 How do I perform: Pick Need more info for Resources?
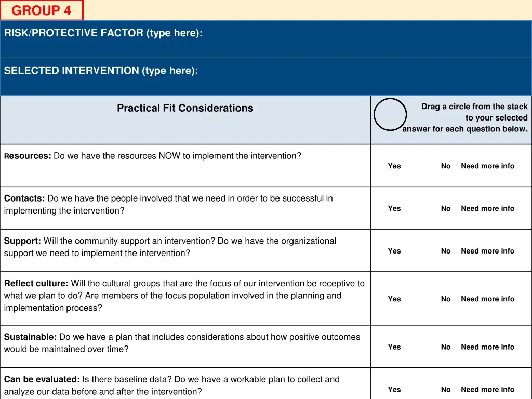(487, 166)
